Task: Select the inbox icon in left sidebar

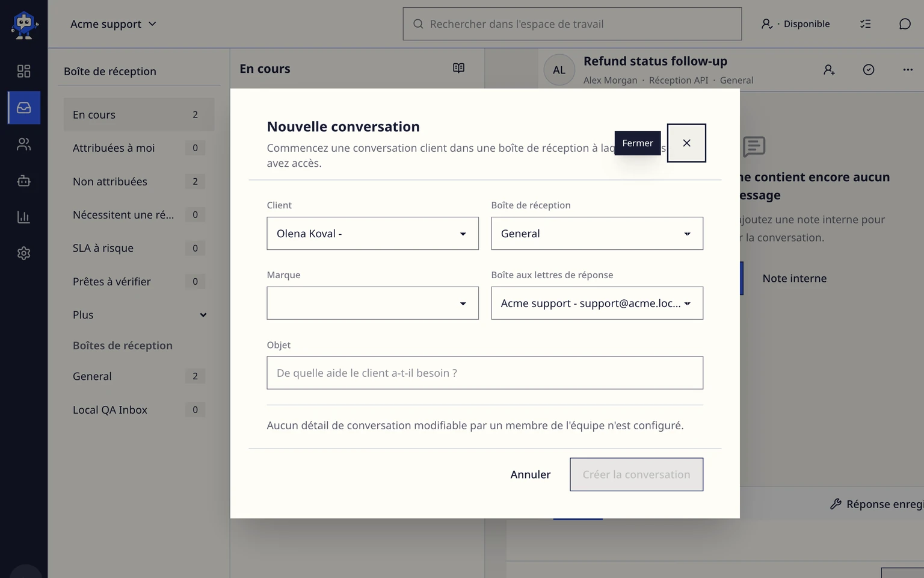Action: click(24, 108)
